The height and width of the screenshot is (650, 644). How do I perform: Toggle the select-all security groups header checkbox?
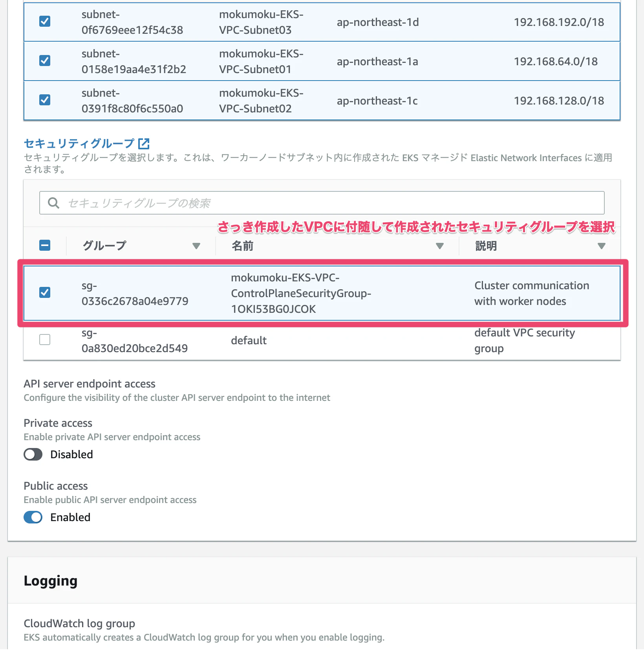(x=45, y=246)
